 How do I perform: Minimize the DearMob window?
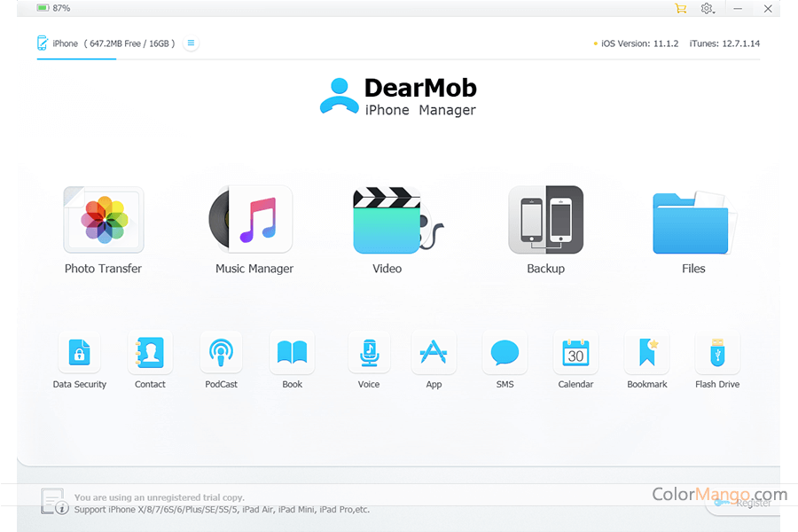[738, 9]
